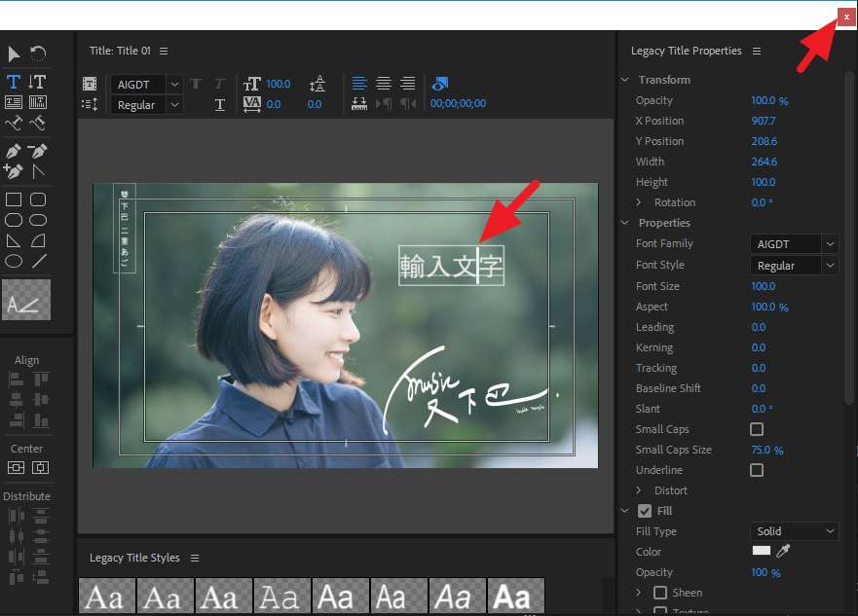Screen dimensions: 858x616
Task: Select the Line tool
Action: pos(39,261)
